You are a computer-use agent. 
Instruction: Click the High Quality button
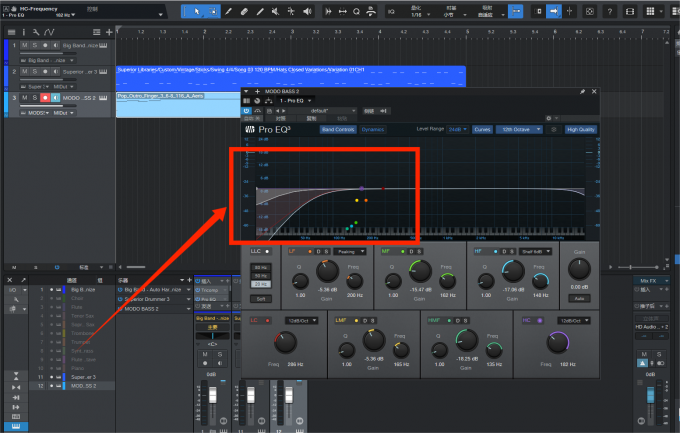(x=580, y=129)
